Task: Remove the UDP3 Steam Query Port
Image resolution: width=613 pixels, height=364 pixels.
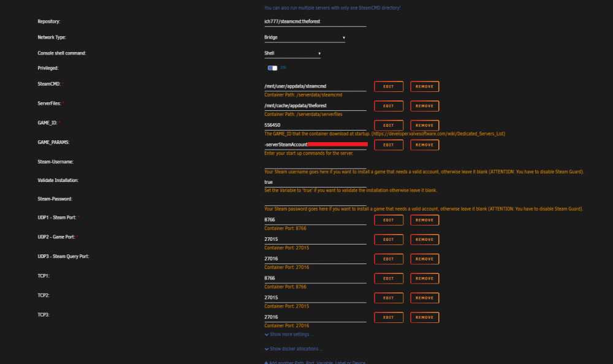Action: point(425,259)
